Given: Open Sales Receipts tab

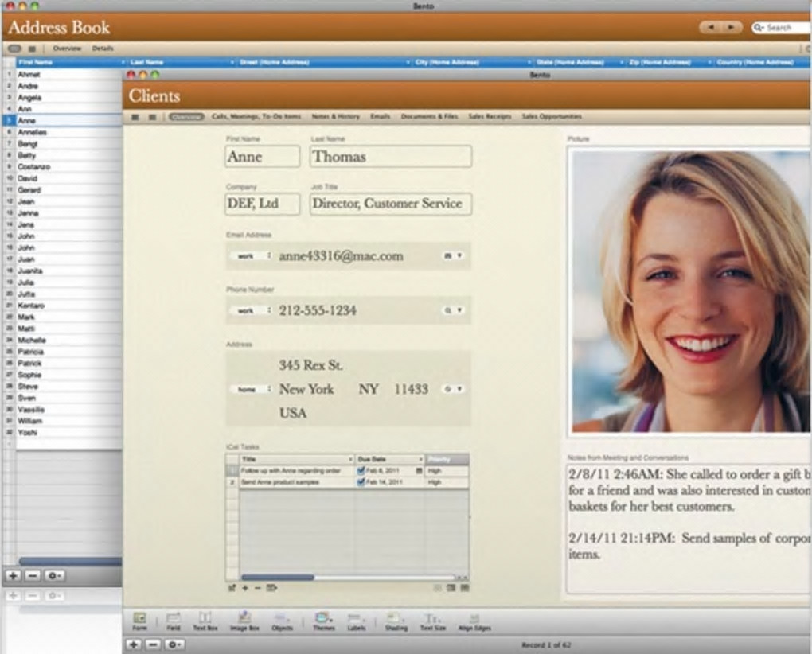Looking at the screenshot, I should coord(490,117).
